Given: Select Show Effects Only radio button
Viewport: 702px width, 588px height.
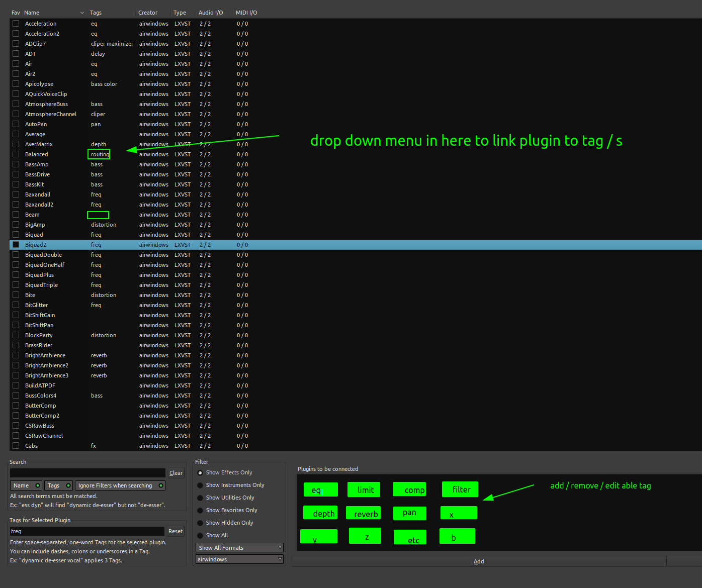Looking at the screenshot, I should coord(200,473).
